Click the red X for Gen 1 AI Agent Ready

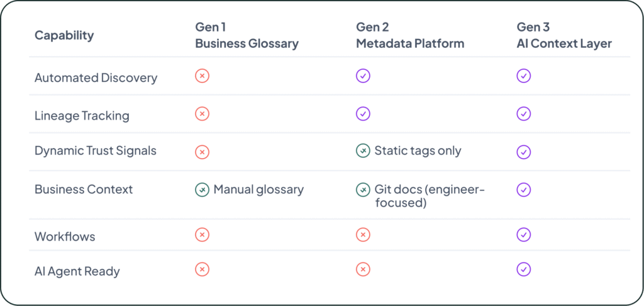pyautogui.click(x=202, y=269)
